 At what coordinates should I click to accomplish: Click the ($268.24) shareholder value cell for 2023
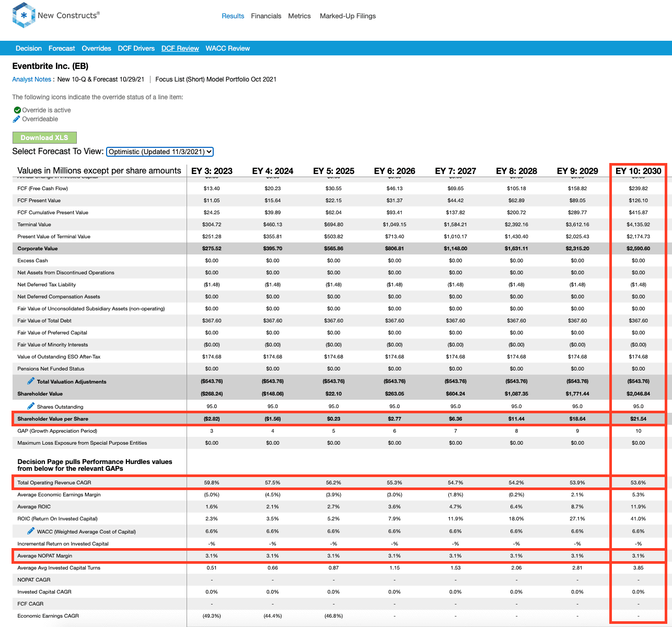pyautogui.click(x=212, y=393)
